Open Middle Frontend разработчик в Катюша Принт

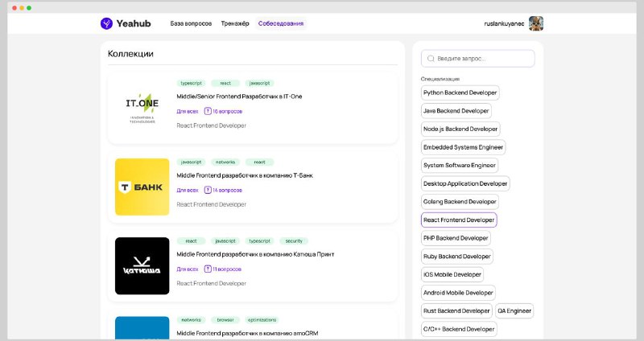[x=255, y=254]
